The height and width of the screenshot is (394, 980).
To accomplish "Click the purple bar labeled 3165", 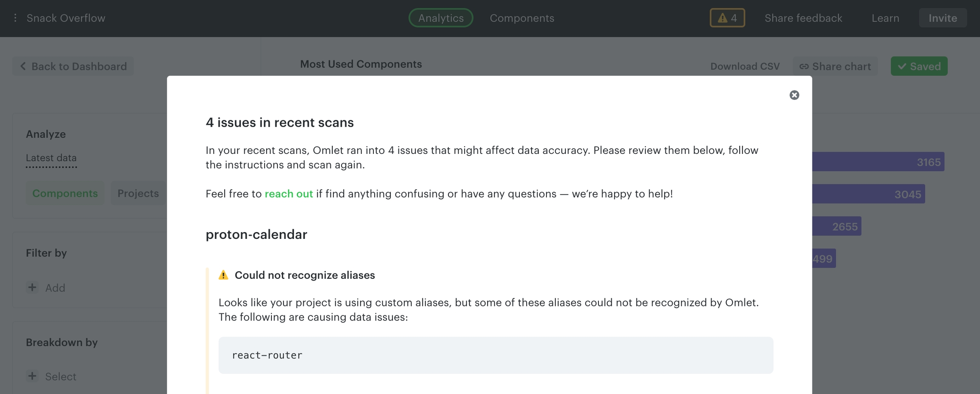I will tap(878, 162).
